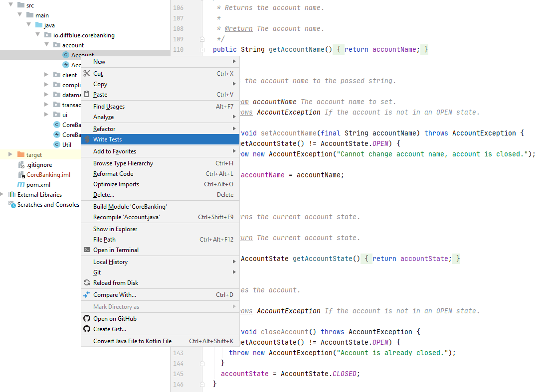Viewport: 549px width, 392px height.
Task: Select Delete... menu entry
Action: [x=161, y=194]
